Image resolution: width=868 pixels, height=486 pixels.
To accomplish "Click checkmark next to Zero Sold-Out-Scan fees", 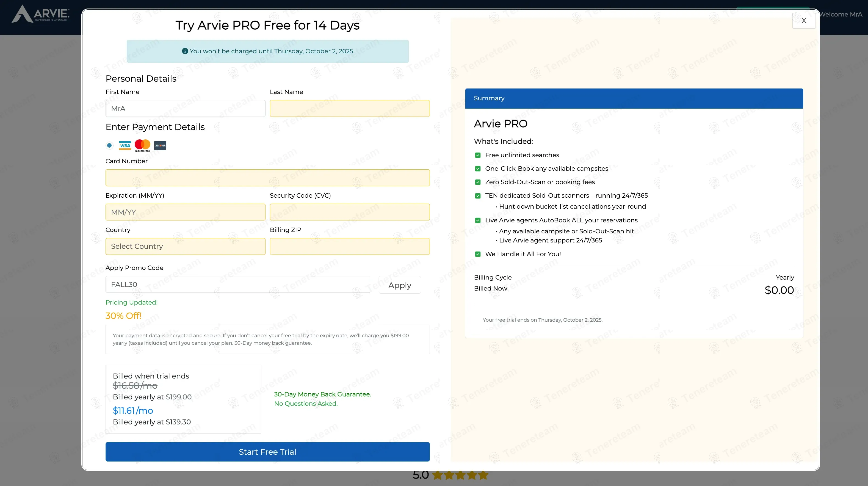I will coord(477,182).
